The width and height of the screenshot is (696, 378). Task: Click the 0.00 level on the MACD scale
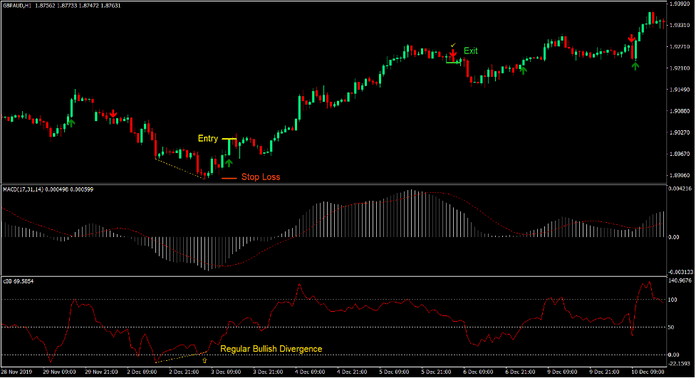pos(674,237)
